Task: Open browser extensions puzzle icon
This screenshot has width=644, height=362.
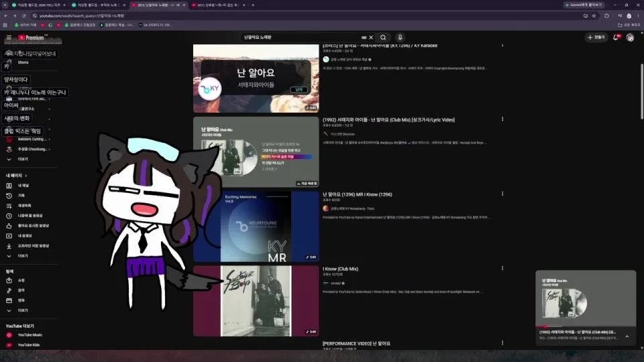Action: [606, 15]
